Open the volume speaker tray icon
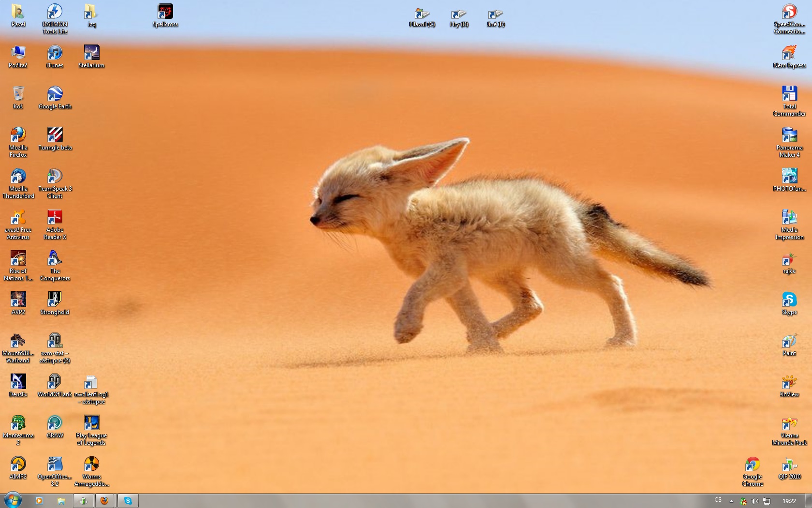This screenshot has height=508, width=812. point(754,501)
